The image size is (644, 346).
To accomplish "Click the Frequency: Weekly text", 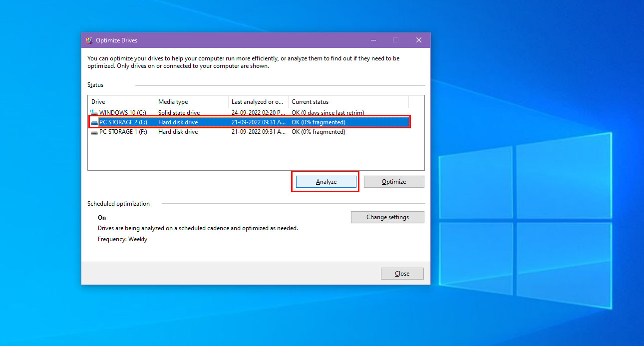I will 122,239.
